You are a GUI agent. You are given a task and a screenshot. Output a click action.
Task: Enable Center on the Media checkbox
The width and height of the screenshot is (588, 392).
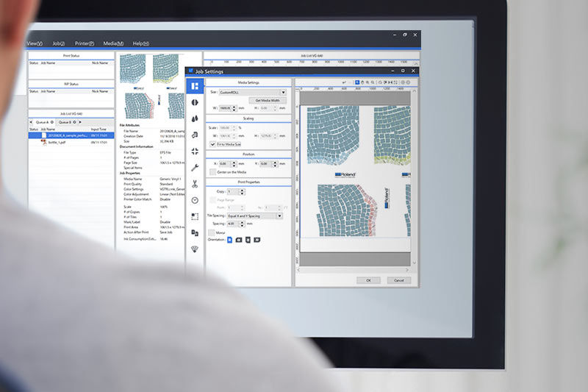coord(212,172)
